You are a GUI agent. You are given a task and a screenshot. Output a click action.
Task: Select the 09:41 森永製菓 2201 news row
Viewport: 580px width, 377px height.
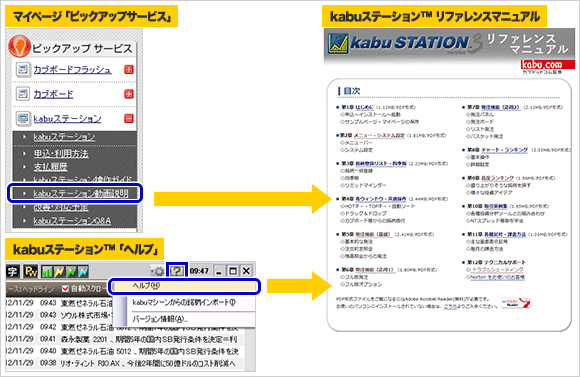pos(125,339)
